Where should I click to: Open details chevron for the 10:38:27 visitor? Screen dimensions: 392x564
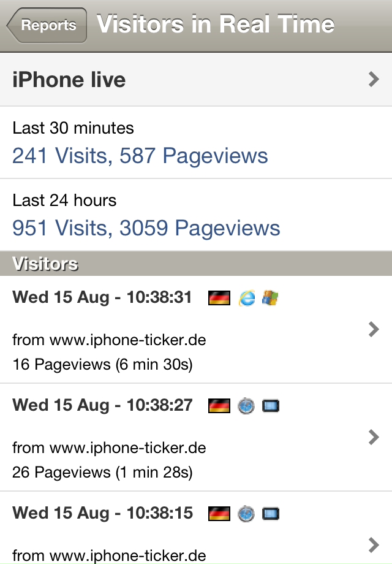pos(374,437)
